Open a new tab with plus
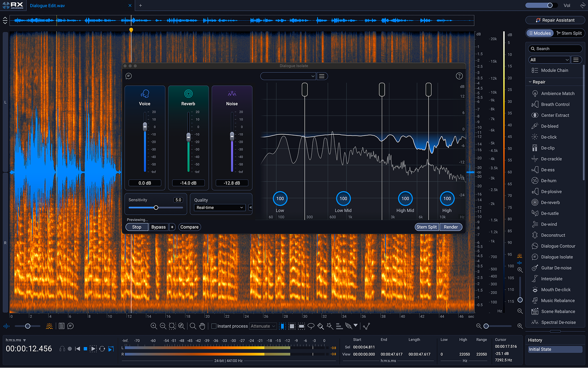The image size is (588, 368). point(140,5)
